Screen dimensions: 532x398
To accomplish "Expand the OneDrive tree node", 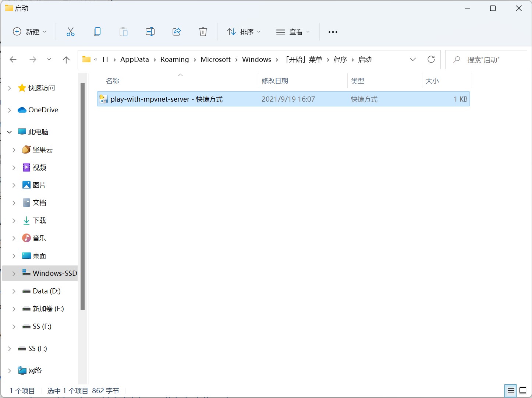I will (10, 110).
